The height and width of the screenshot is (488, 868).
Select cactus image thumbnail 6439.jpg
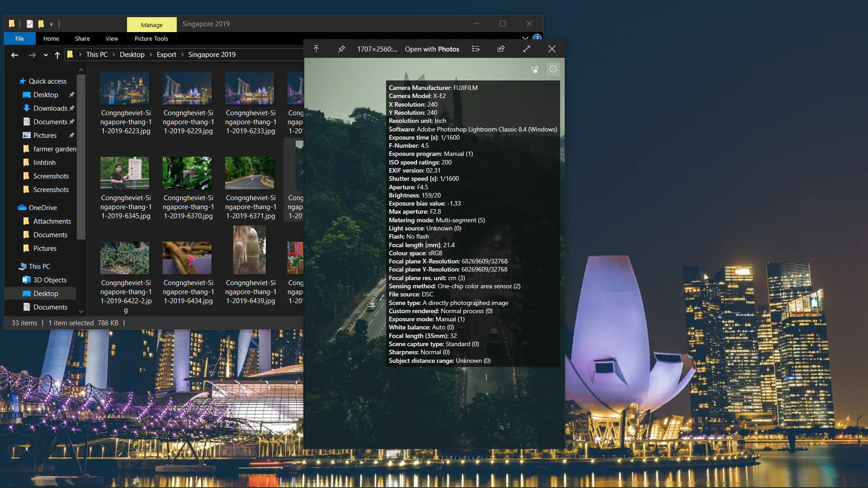[250, 250]
